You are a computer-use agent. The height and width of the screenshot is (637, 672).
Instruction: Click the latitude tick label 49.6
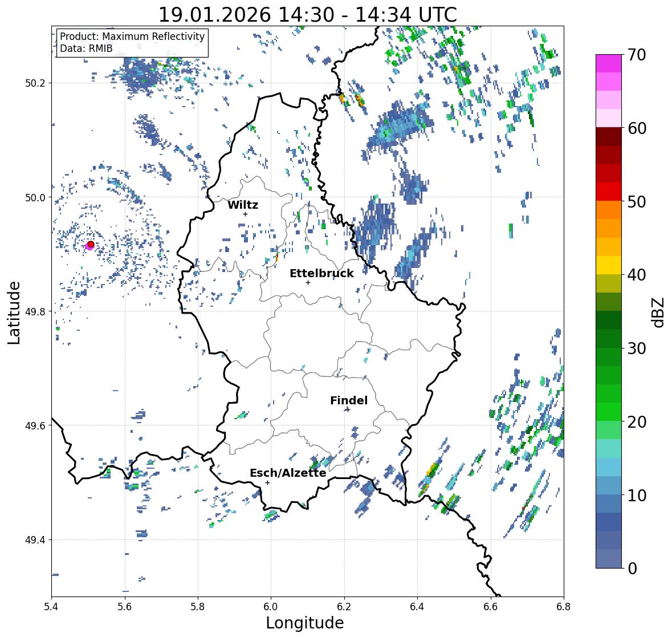click(x=35, y=425)
